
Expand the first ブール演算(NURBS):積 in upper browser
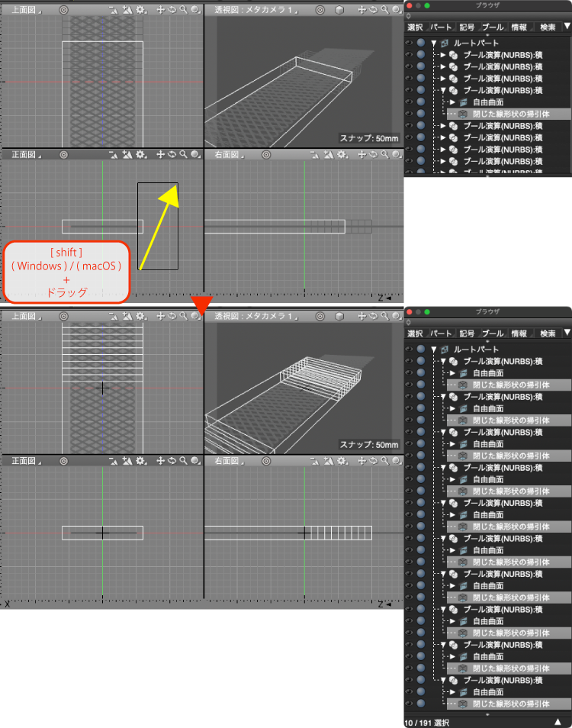[443, 55]
